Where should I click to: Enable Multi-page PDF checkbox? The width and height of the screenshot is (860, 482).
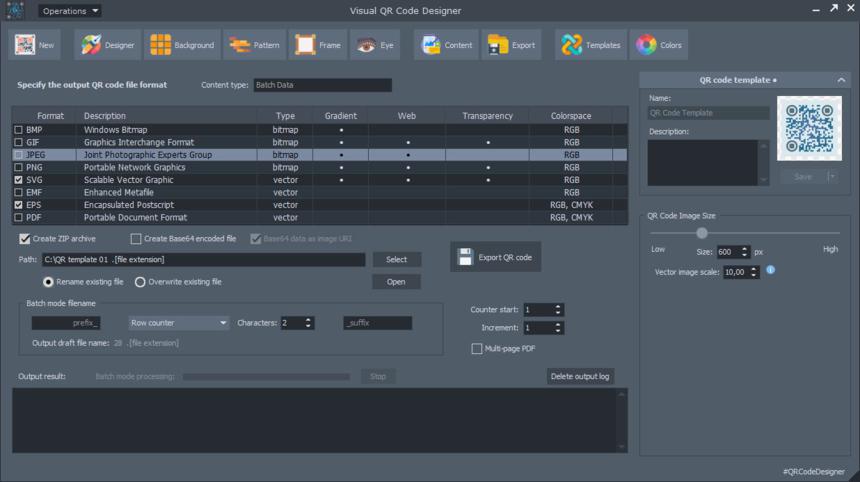[x=477, y=349]
